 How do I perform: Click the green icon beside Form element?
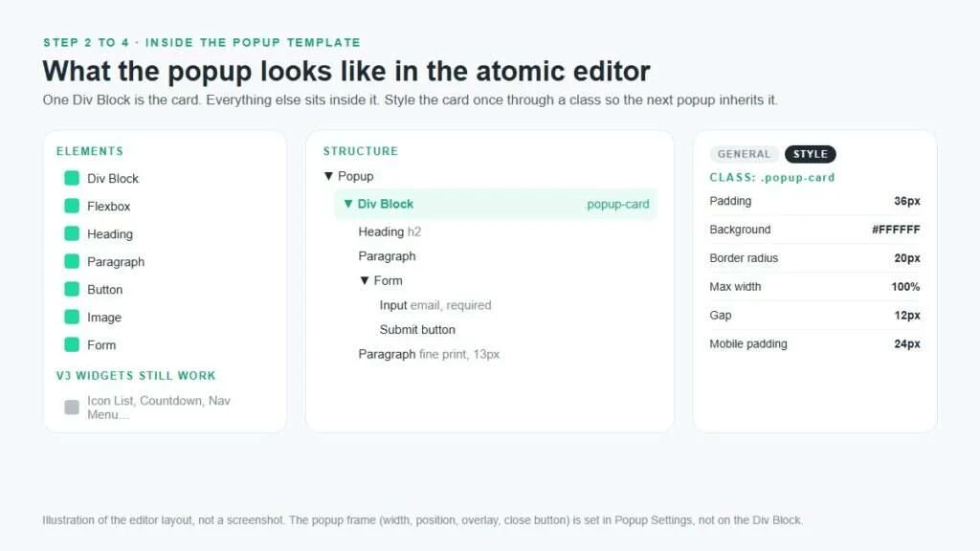pyautogui.click(x=72, y=344)
